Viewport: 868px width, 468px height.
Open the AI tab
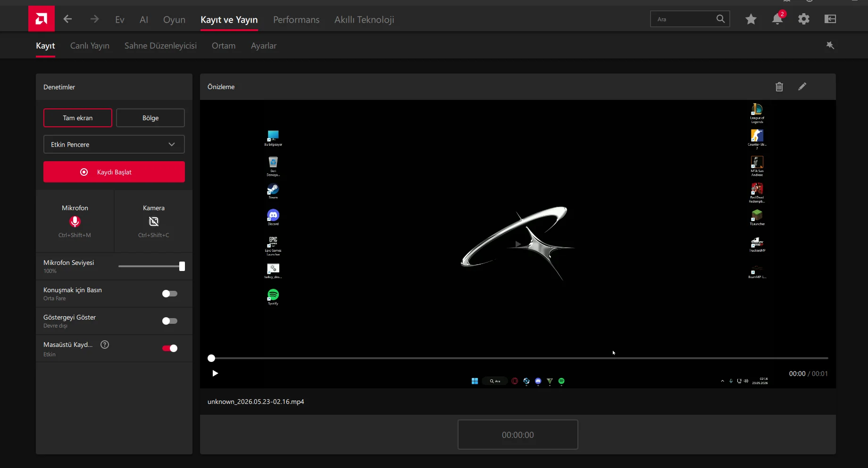point(144,19)
